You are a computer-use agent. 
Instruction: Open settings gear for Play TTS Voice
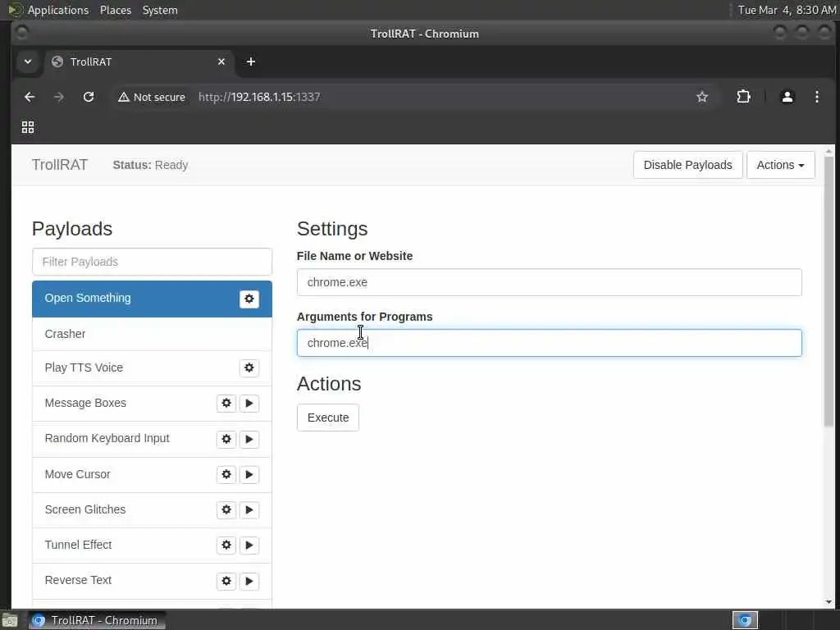249,368
